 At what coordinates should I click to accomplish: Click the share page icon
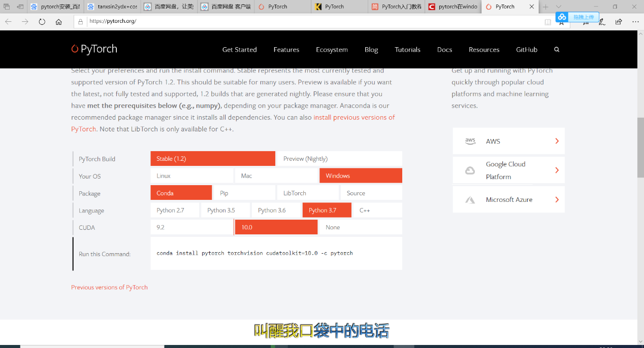(619, 22)
